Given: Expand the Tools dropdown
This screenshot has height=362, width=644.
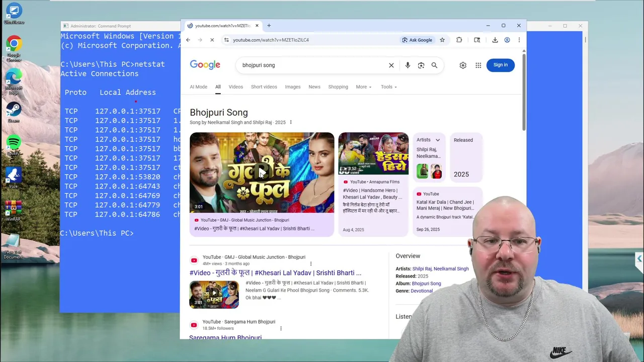Looking at the screenshot, I should click(388, 87).
